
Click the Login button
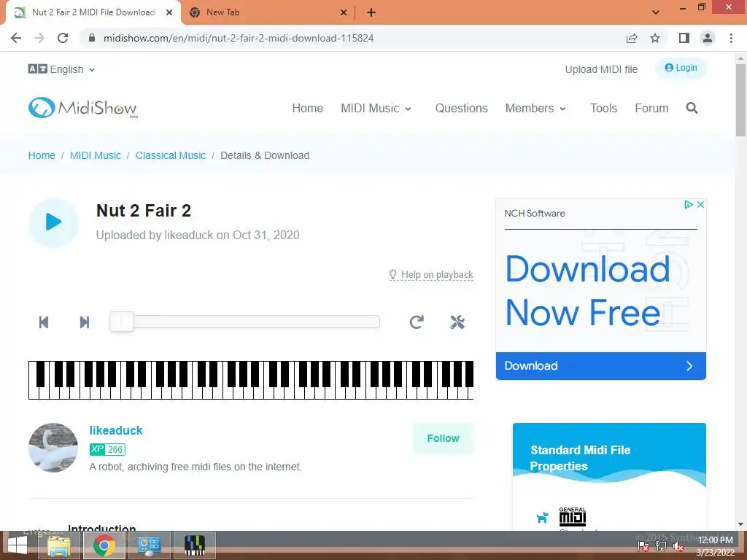[681, 68]
